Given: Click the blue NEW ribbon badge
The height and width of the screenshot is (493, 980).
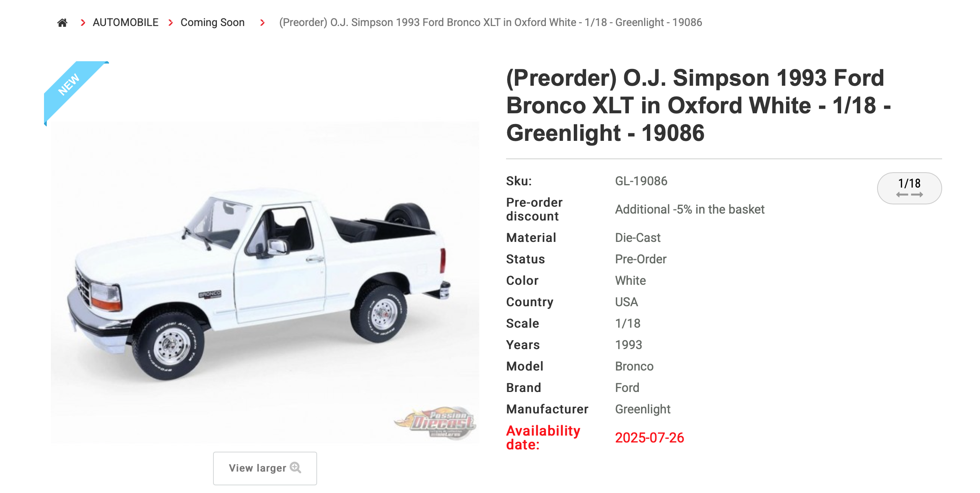Looking at the screenshot, I should tap(70, 84).
